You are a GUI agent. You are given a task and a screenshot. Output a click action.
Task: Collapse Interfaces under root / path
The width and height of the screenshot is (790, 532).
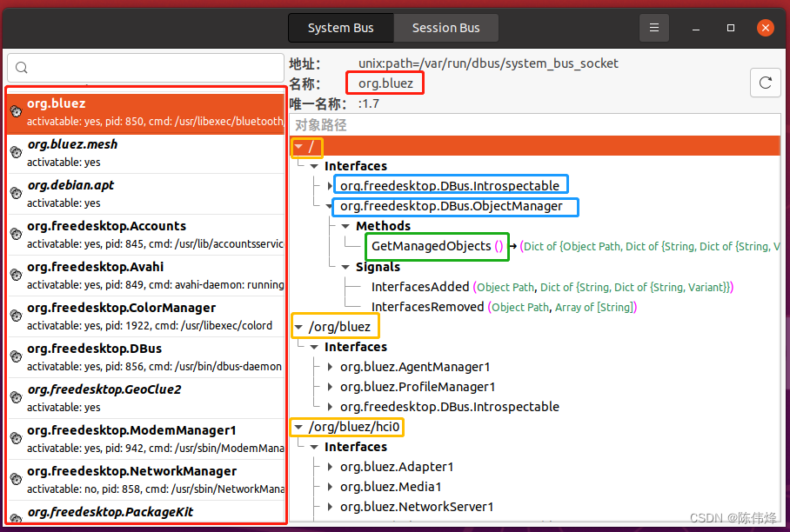(314, 166)
